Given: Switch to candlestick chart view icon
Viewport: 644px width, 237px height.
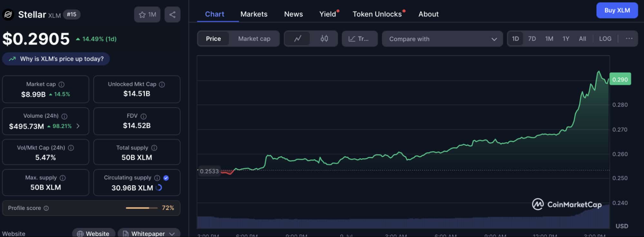Looking at the screenshot, I should click(324, 39).
